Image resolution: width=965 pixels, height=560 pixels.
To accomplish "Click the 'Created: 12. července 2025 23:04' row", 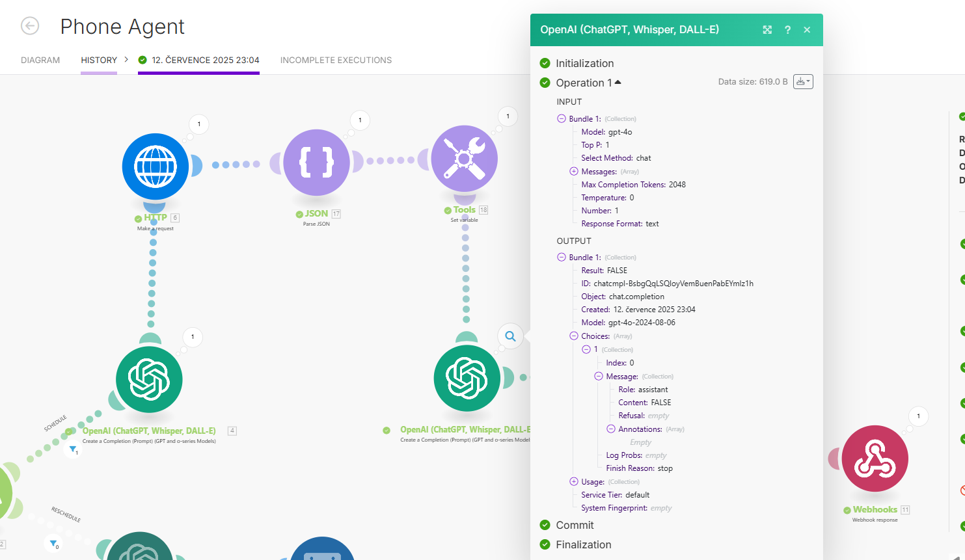I will click(x=638, y=310).
